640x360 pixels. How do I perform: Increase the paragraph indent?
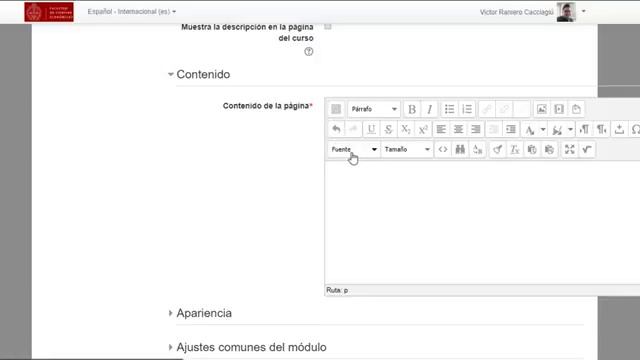[511, 129]
